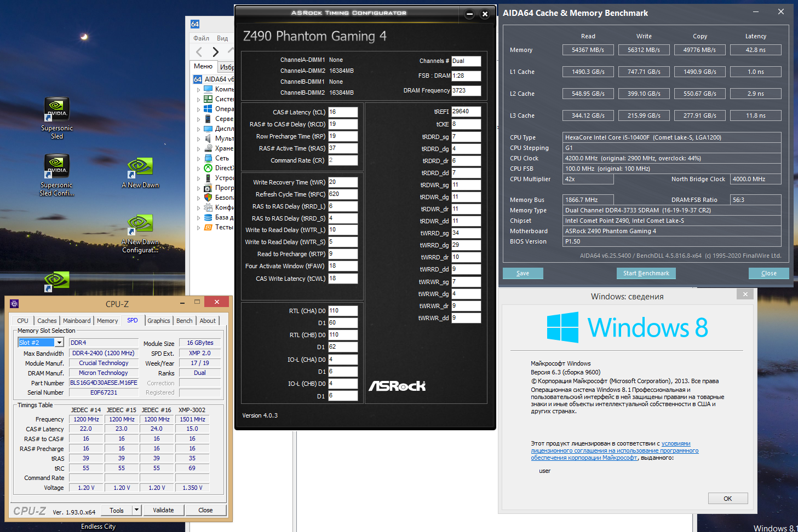Select the A New Dawn desktop icon
Screen dimensions: 798x532
140,167
